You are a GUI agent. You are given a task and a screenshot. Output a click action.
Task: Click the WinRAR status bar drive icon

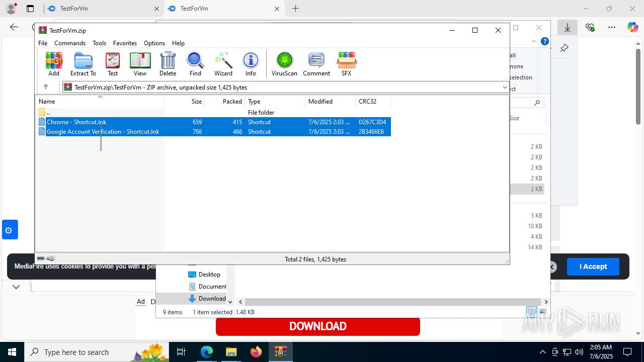[41, 258]
